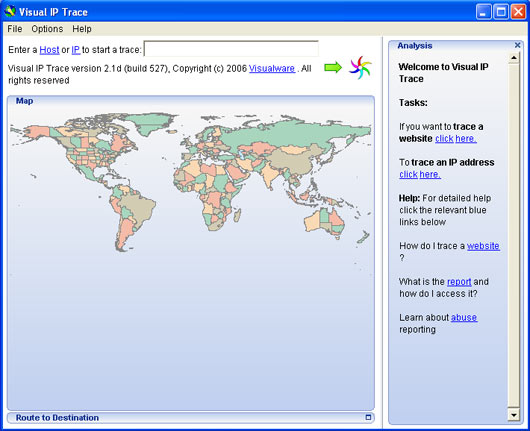Expand the Route to Destination panel
This screenshot has width=530, height=431.
[368, 417]
